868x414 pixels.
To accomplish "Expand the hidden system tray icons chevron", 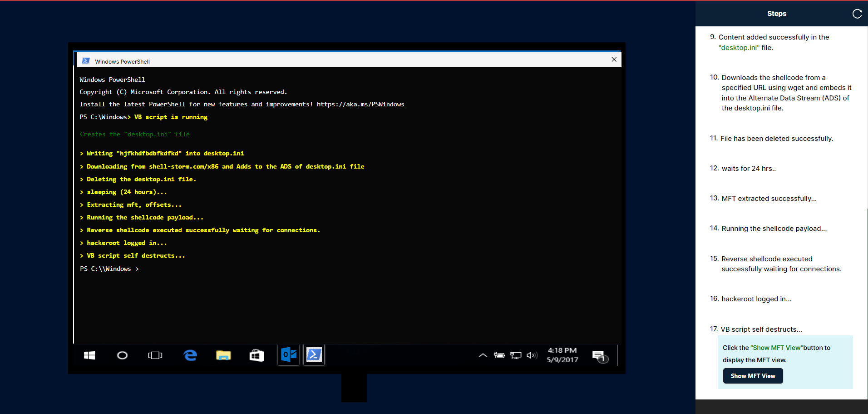I will click(483, 355).
